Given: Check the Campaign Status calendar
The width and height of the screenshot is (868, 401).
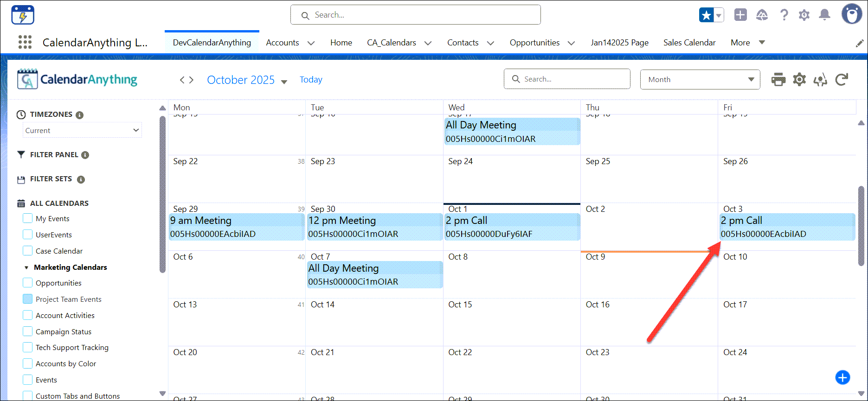Looking at the screenshot, I should tap(28, 331).
